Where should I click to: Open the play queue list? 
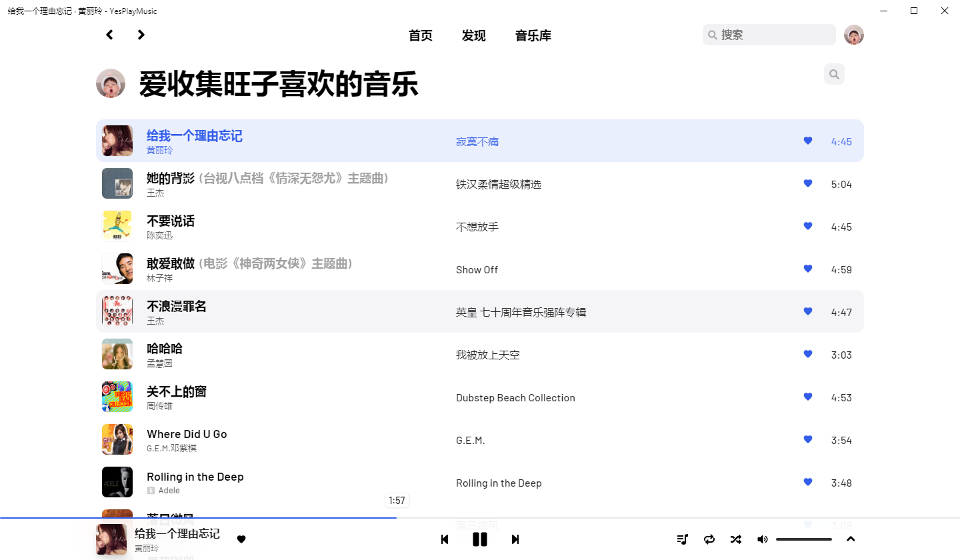click(683, 539)
